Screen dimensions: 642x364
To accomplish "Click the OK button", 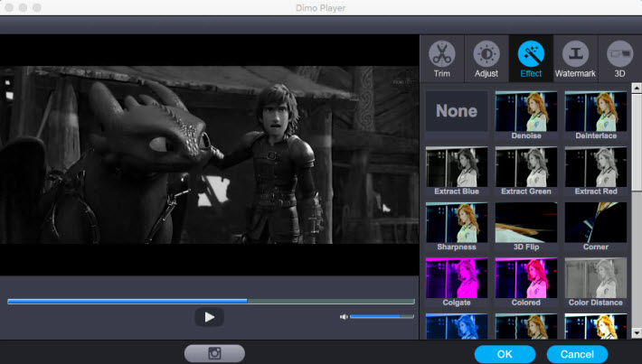I will [x=505, y=353].
